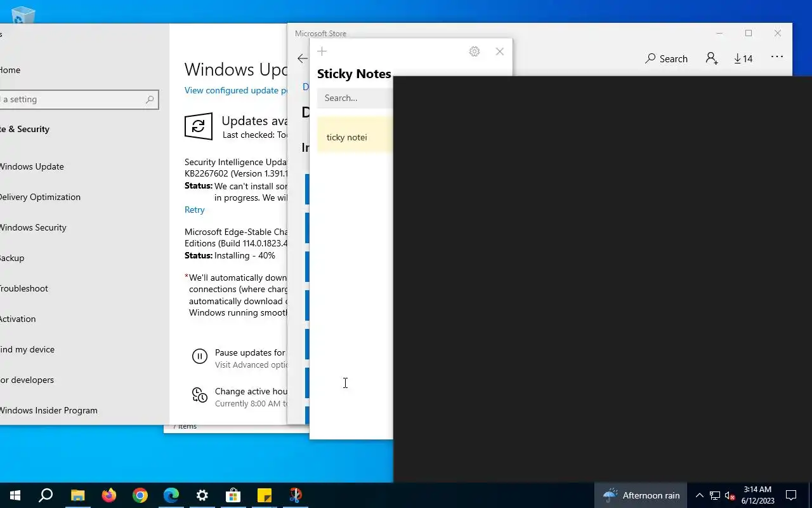Open the Microsoft Store more options menu
The height and width of the screenshot is (508, 812).
tap(777, 57)
